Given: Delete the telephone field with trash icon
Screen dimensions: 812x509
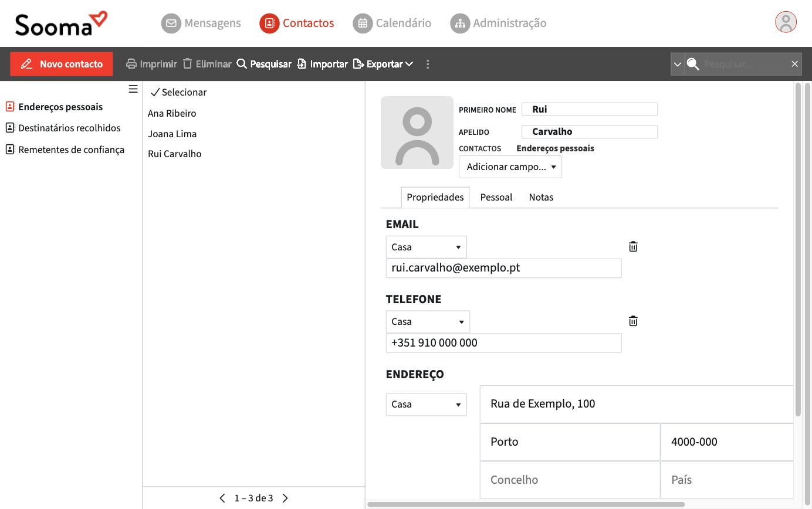Looking at the screenshot, I should pyautogui.click(x=633, y=321).
